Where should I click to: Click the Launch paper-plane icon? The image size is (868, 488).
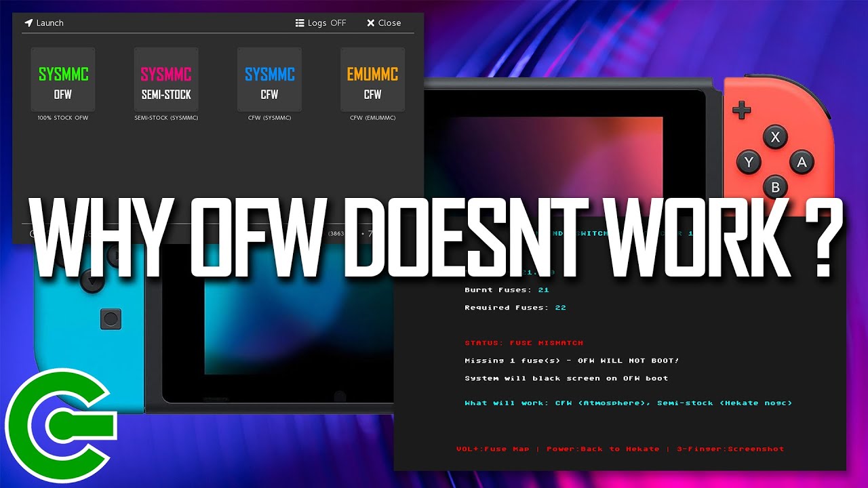(28, 23)
